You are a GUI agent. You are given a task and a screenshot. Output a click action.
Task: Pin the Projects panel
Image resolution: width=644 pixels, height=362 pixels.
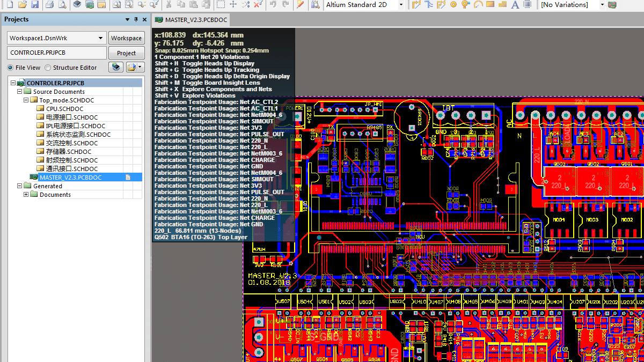click(136, 20)
